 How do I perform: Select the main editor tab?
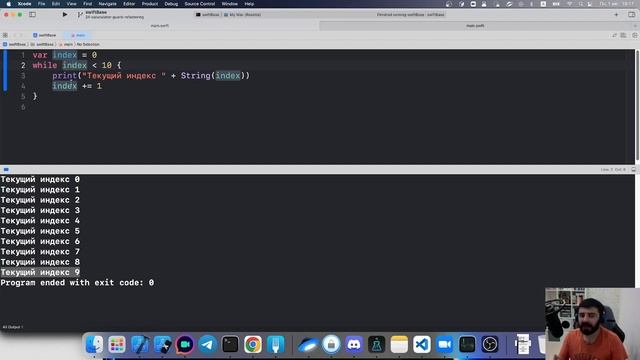coord(78,35)
